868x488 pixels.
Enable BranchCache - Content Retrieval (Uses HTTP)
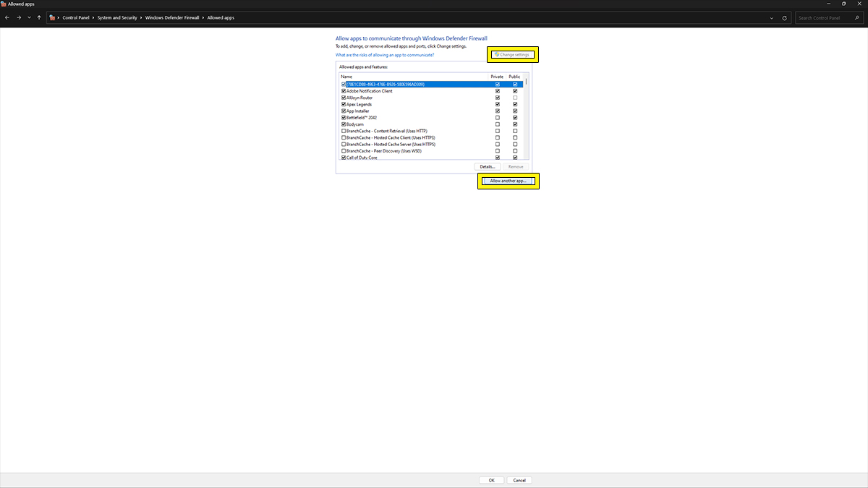[x=344, y=131]
